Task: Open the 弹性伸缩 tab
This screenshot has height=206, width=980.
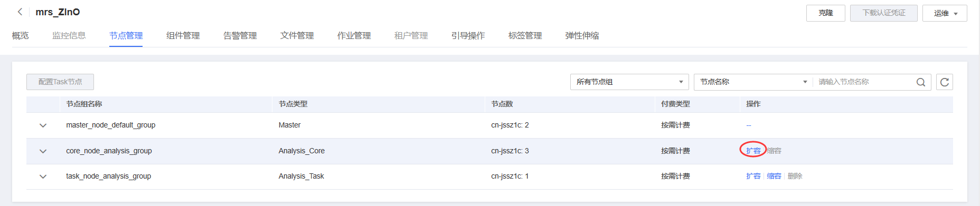Action: (582, 36)
